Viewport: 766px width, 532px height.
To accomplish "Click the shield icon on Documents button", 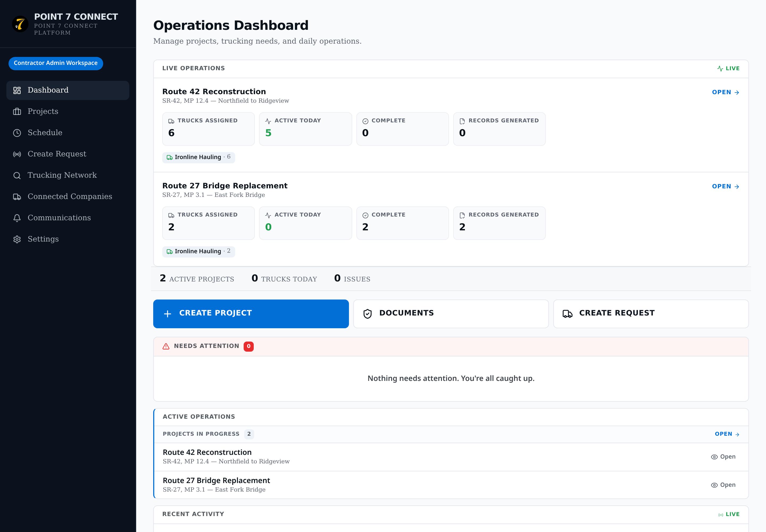I will pos(368,314).
